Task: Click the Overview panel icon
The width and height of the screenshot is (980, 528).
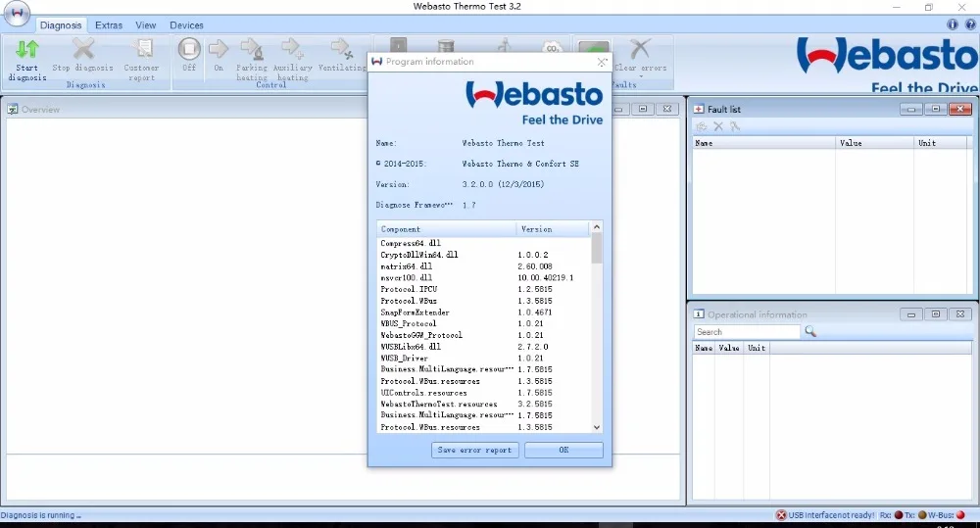Action: pos(13,110)
